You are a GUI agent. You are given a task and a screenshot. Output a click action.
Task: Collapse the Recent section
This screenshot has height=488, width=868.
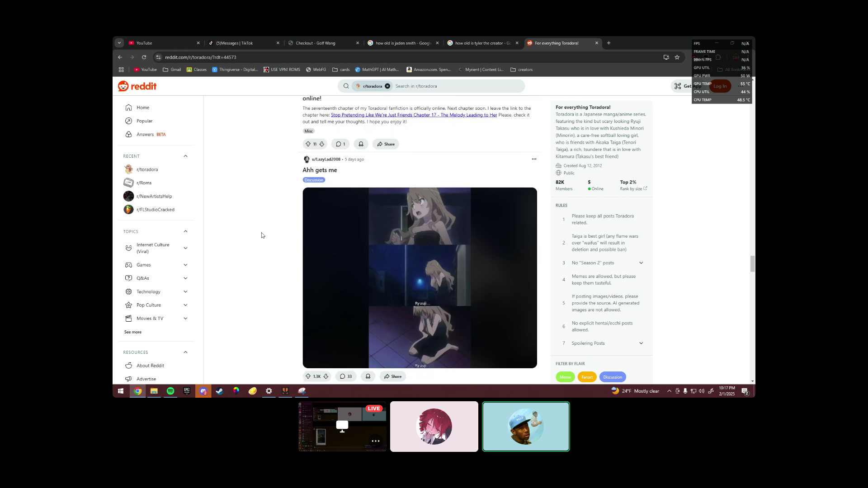click(x=185, y=156)
